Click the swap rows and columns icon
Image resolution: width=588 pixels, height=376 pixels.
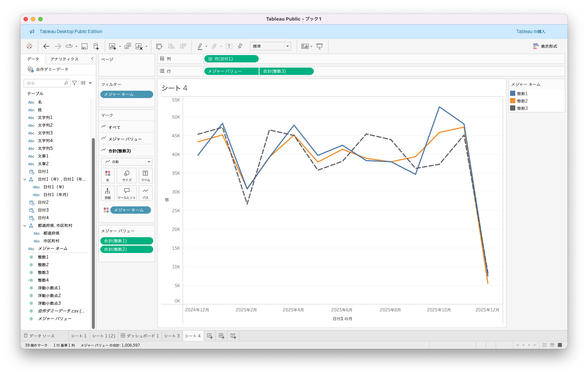pyautogui.click(x=159, y=46)
